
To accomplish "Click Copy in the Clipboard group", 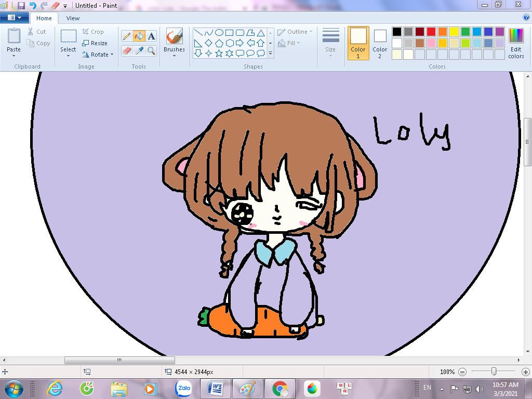I will click(38, 43).
